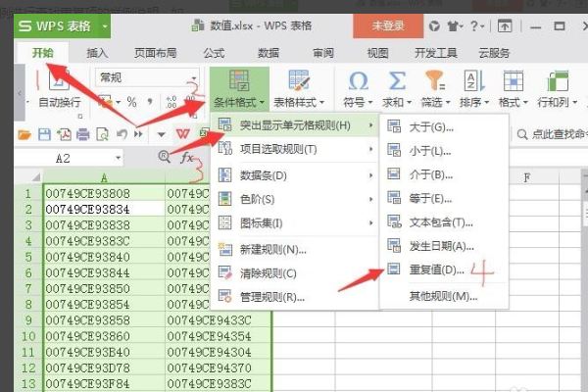Select 介于(B)... rule
This screenshot has width=588, height=392.
click(444, 174)
